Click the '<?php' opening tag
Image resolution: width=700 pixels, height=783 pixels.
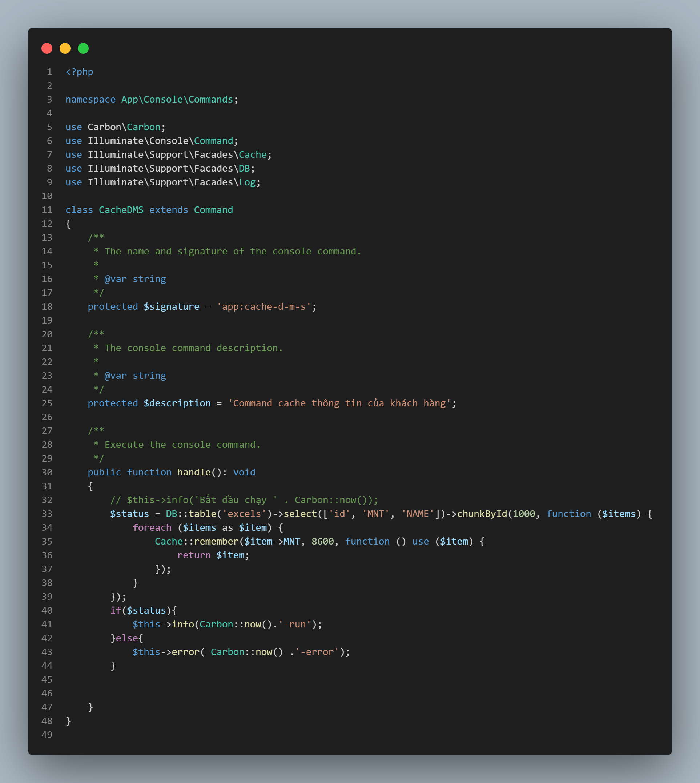point(79,72)
